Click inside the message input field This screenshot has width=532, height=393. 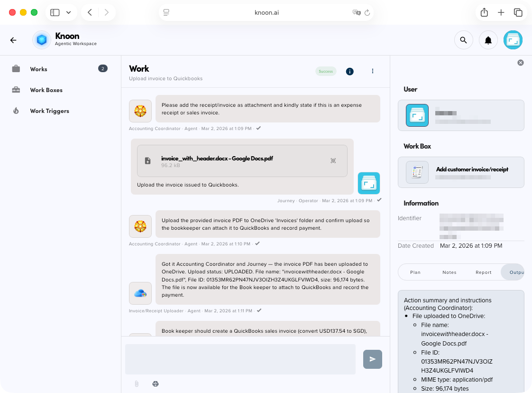[239, 359]
